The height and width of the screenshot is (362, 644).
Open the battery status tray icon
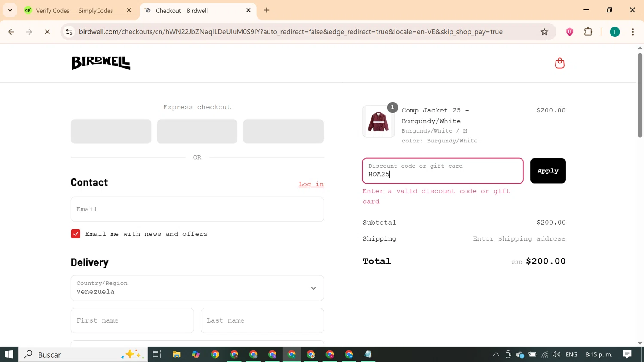[x=532, y=354]
